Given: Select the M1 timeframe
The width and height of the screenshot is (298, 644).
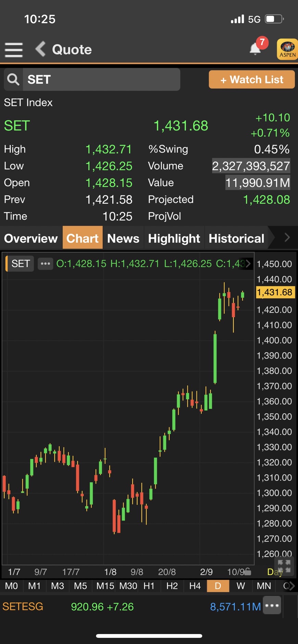Looking at the screenshot, I should (34, 586).
